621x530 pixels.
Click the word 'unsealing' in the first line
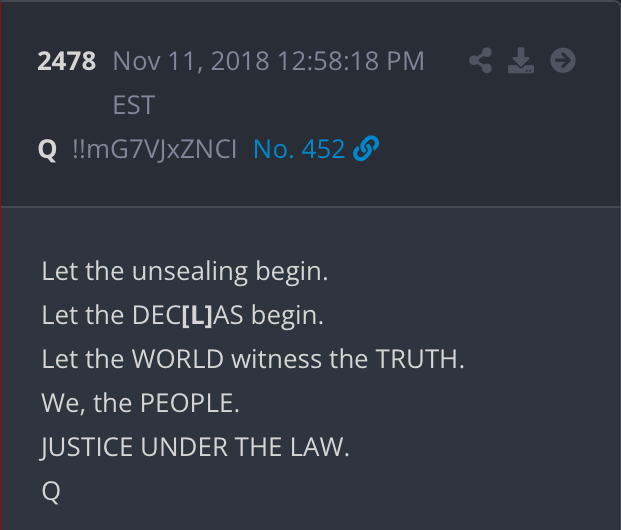tap(190, 273)
